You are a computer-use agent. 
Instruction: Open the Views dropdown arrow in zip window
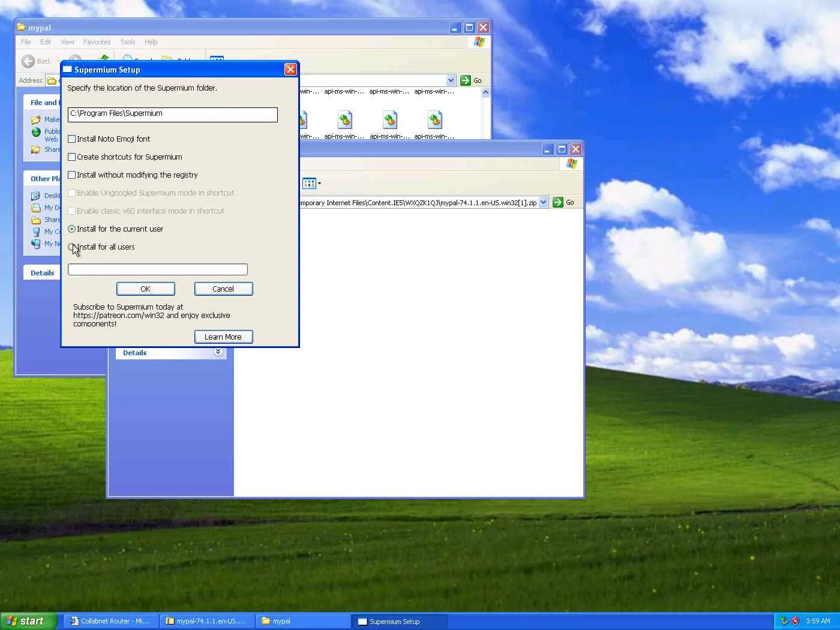[x=319, y=184]
